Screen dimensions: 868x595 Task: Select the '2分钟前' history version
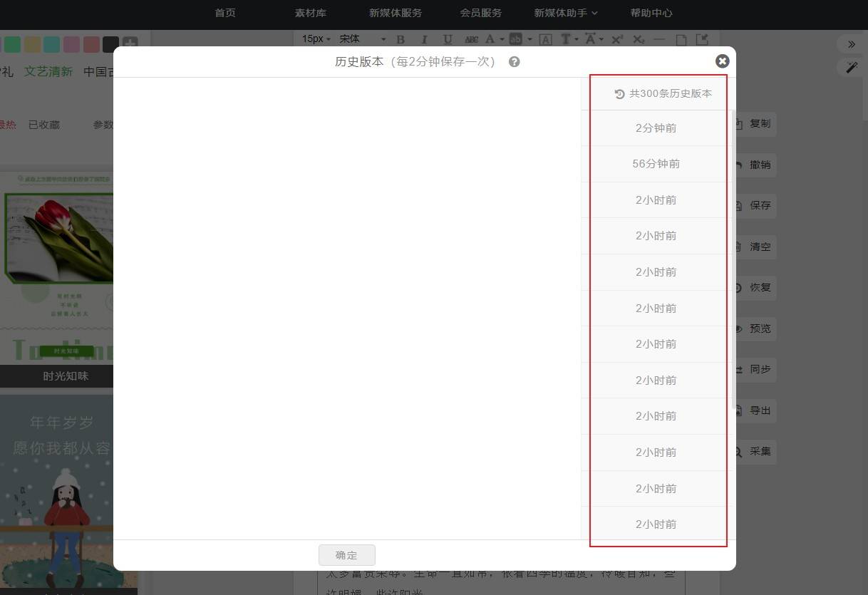656,128
